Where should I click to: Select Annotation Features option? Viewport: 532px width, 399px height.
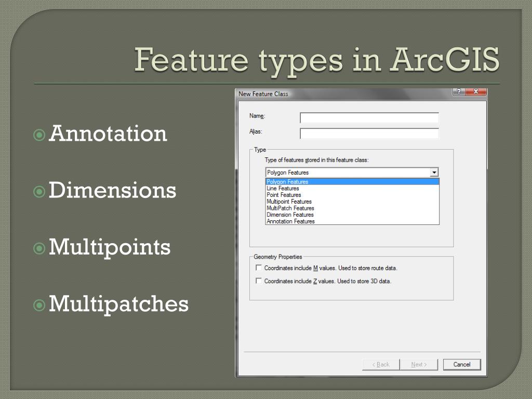point(352,221)
